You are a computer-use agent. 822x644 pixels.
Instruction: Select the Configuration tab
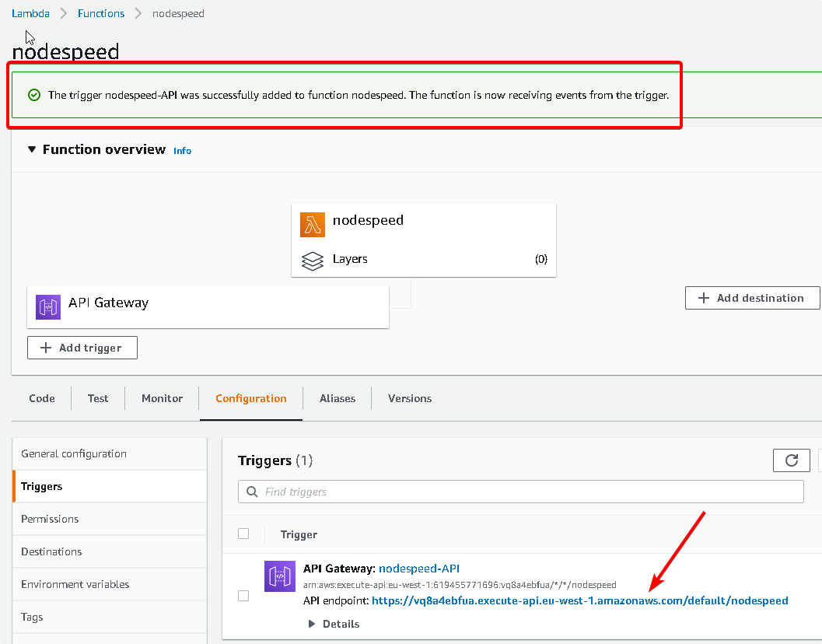[251, 398]
